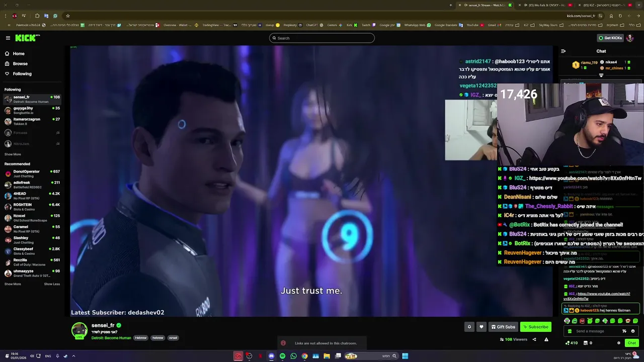Open adiofreak recommended channel

(x=33, y=185)
